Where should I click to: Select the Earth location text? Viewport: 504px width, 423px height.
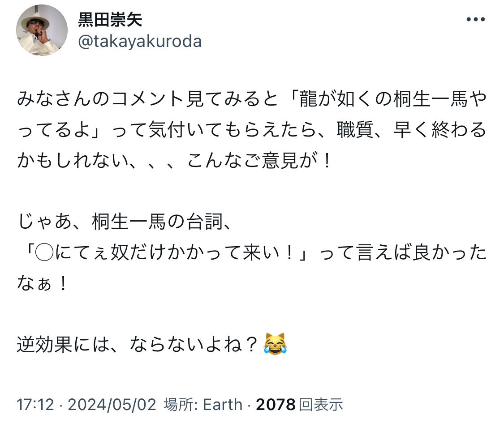click(223, 405)
